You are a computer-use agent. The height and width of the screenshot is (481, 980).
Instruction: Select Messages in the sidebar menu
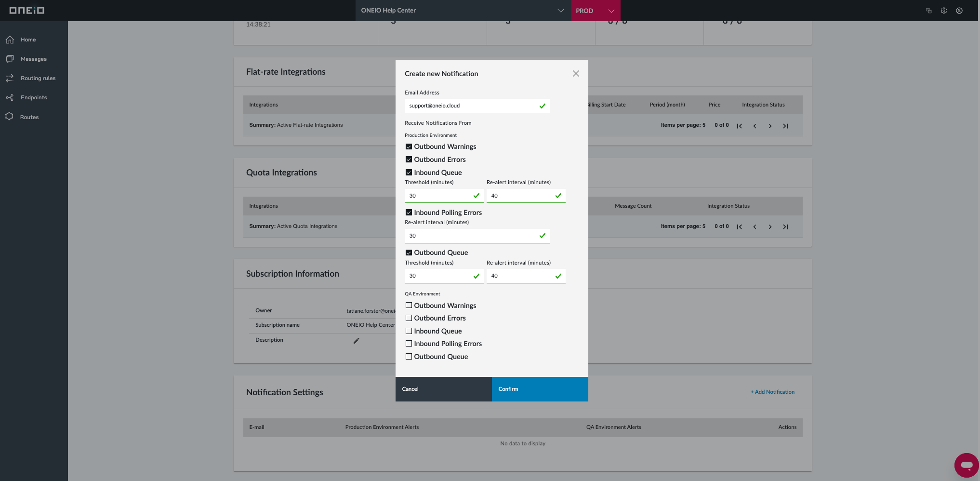34,59
